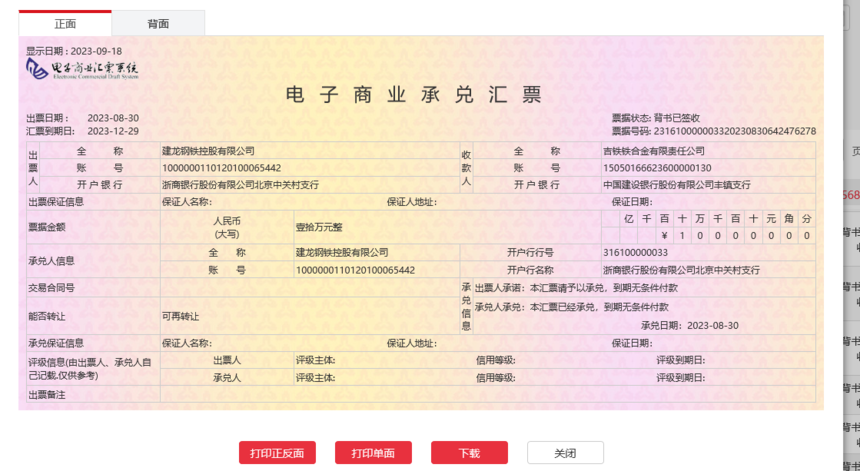860x471 pixels.
Task: Click the 关闭 button
Action: [565, 453]
